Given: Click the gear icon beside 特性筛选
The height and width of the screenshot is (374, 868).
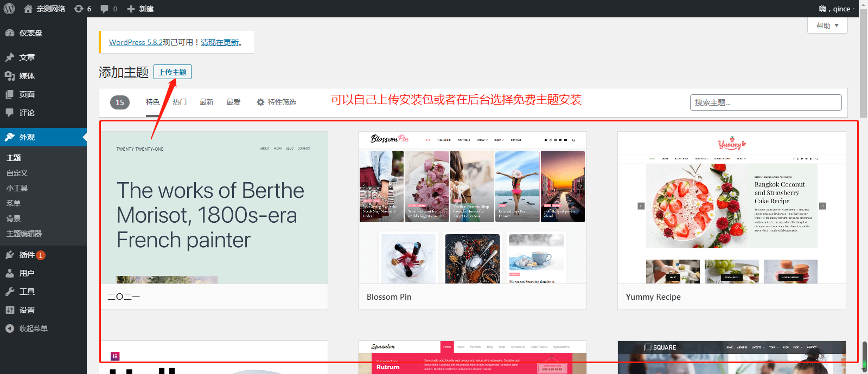Looking at the screenshot, I should tap(260, 102).
